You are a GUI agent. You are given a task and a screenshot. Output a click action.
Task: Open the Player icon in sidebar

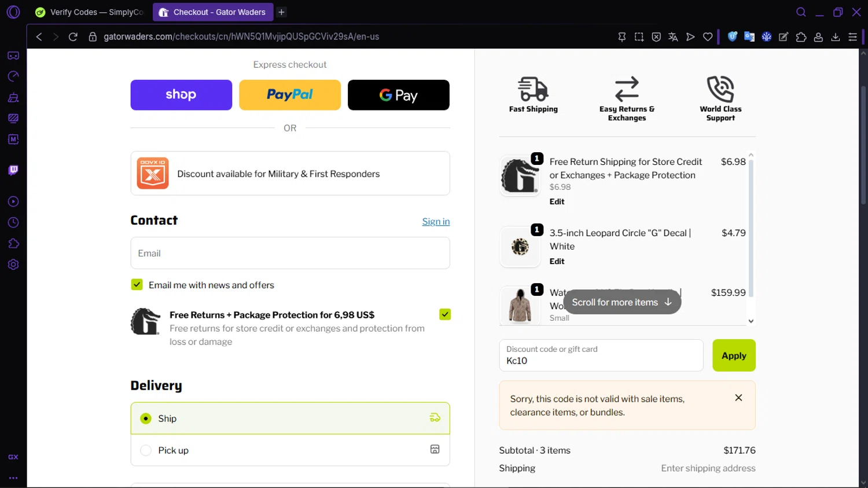13,201
